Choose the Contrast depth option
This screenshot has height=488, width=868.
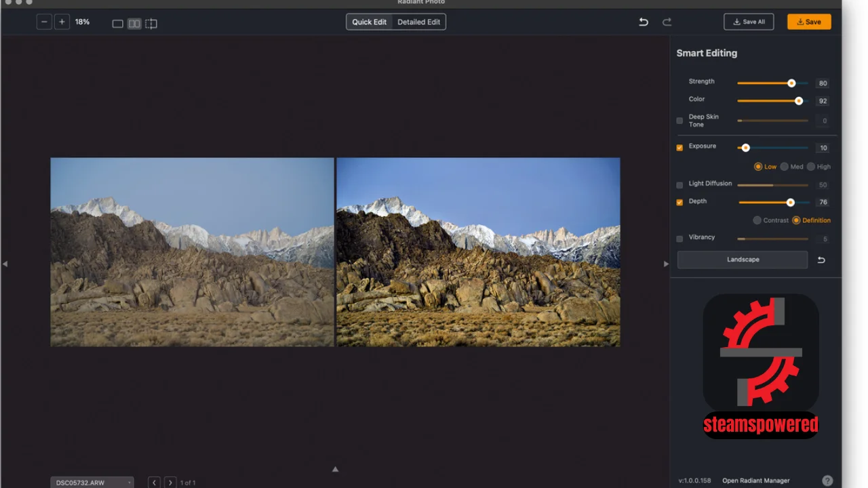(757, 220)
